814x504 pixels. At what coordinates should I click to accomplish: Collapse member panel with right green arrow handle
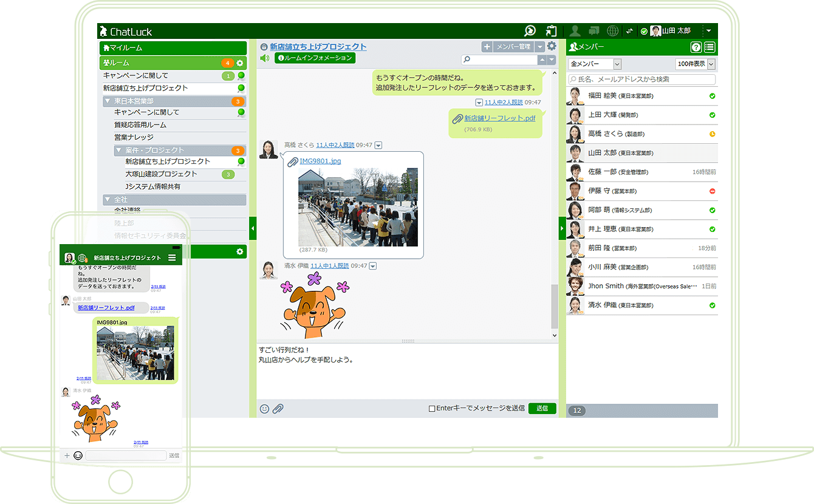[562, 228]
